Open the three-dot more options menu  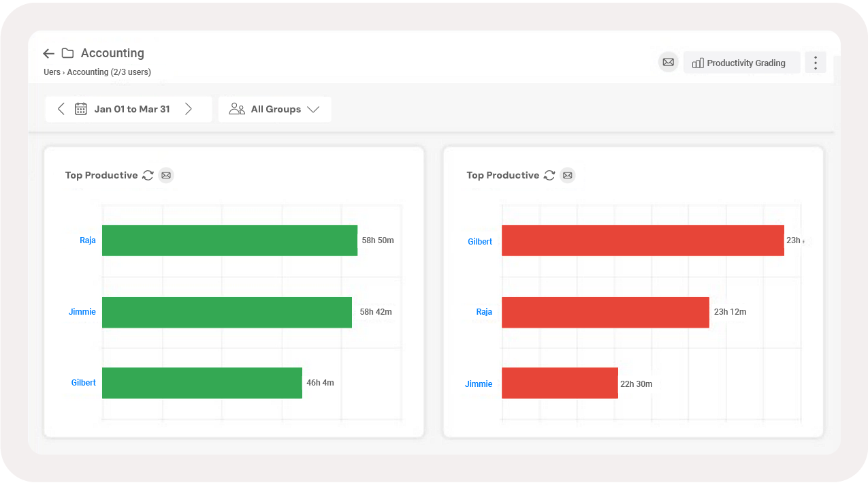coord(816,63)
